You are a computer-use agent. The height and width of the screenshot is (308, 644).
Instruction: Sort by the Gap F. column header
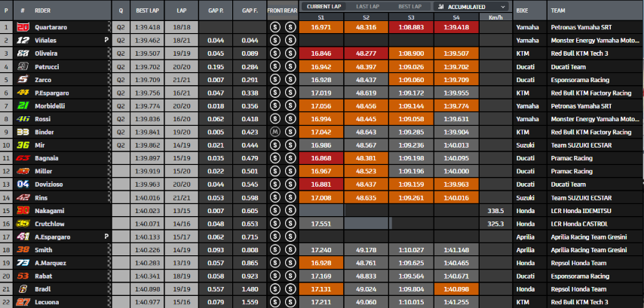click(x=250, y=11)
